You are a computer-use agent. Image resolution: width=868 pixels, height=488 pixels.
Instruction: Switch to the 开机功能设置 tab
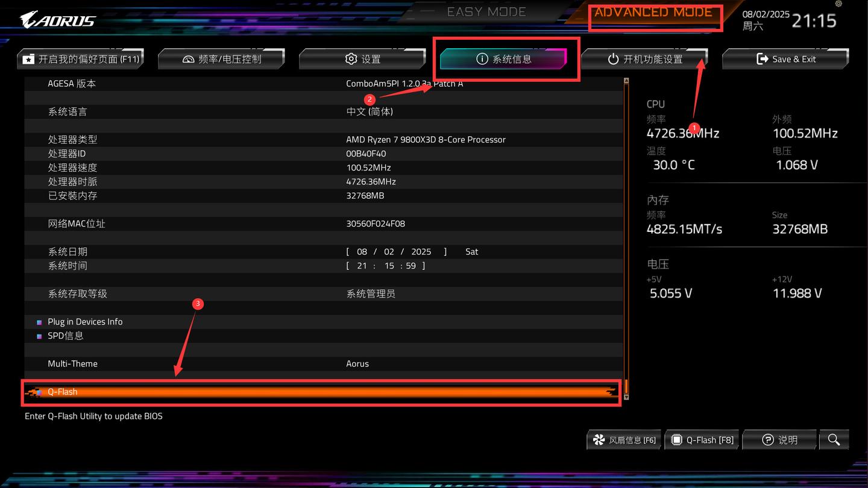(x=645, y=59)
